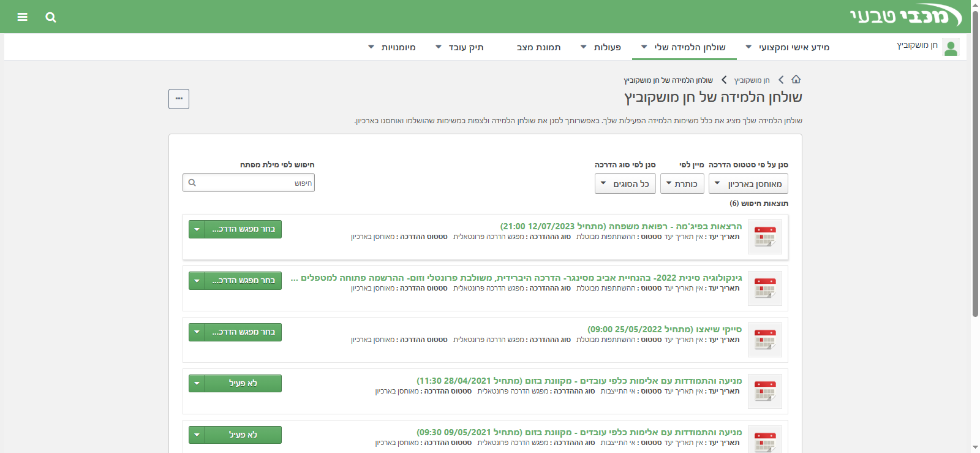980x453 pixels.
Task: Click the search icon inside the keyword field
Action: coord(192,183)
